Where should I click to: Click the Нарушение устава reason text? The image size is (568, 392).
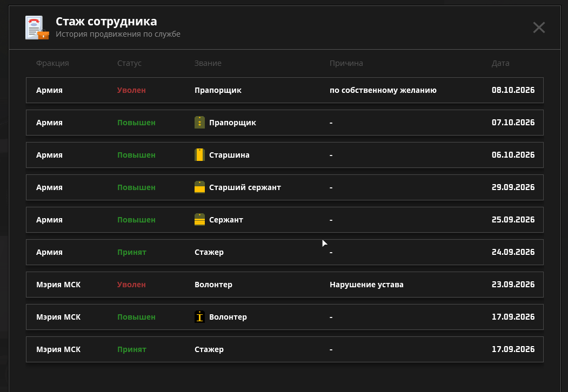pos(366,285)
